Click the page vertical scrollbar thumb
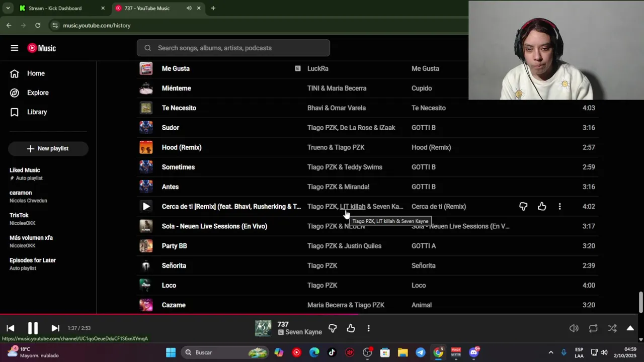This screenshot has width=644, height=362. pos(640,302)
